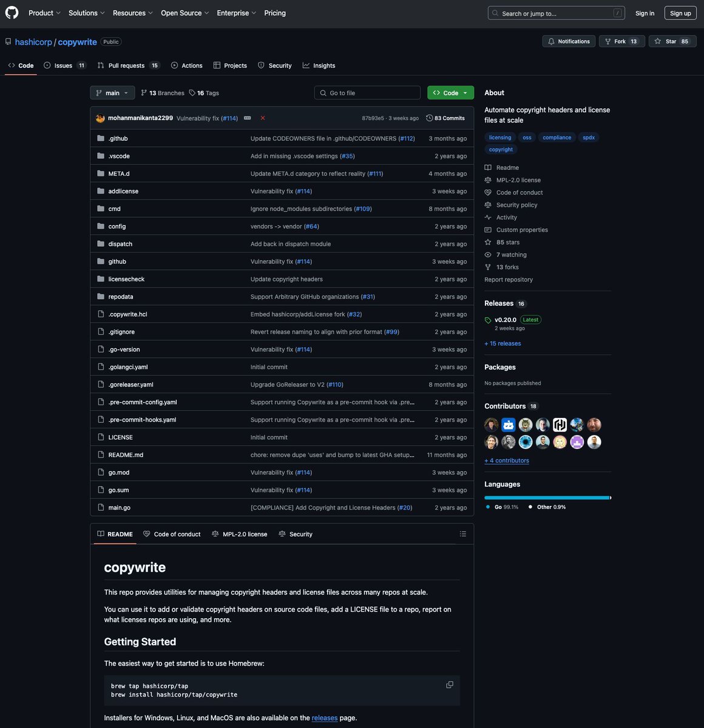This screenshot has height=728, width=704.
Task: Open the main branch dropdown
Action: [112, 93]
